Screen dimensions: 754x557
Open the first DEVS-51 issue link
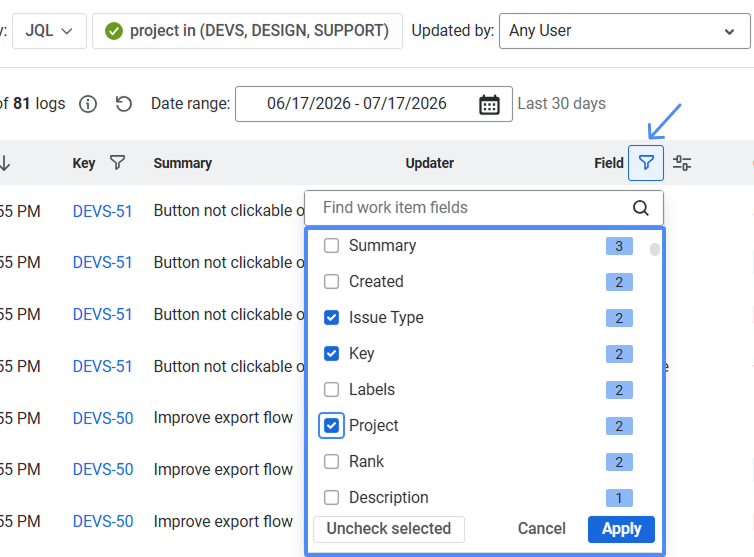click(102, 211)
